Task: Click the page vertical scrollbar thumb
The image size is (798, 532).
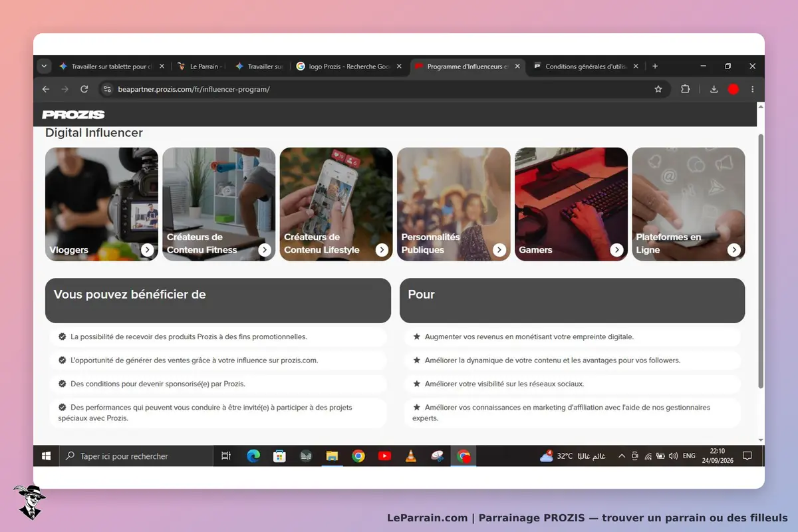Action: 761,261
